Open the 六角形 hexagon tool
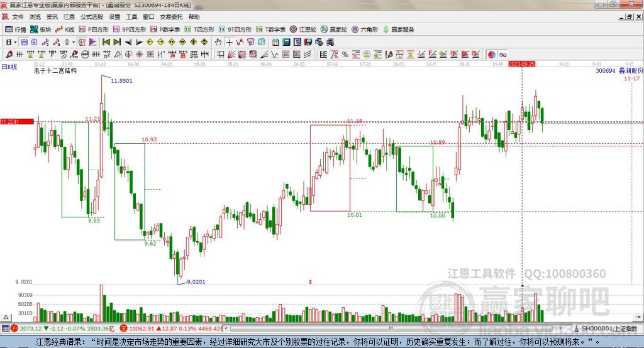 [x=365, y=30]
